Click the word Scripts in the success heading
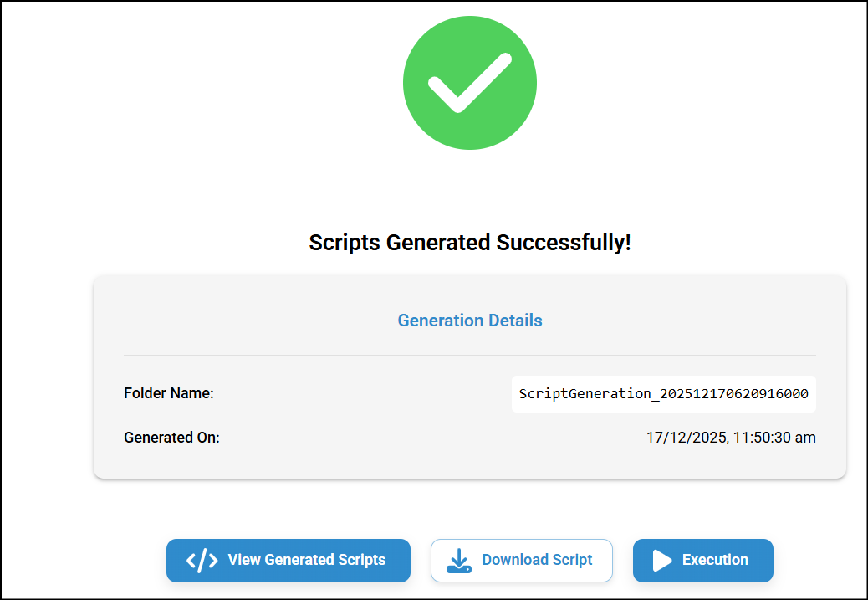The height and width of the screenshot is (600, 868). [x=344, y=243]
